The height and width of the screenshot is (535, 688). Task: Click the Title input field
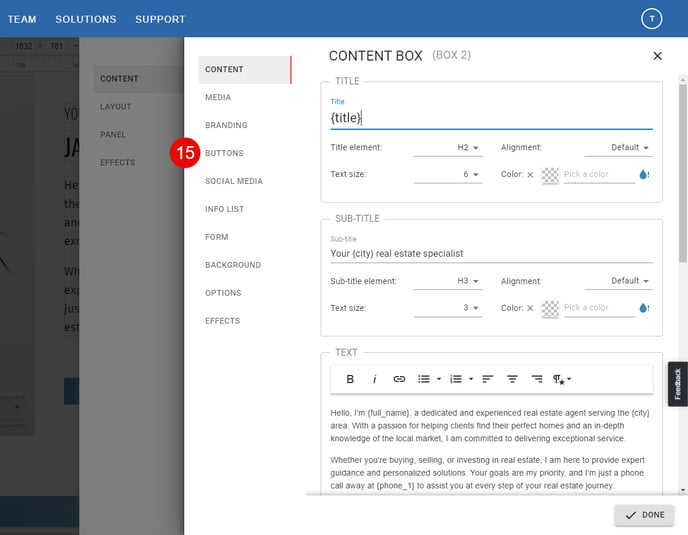[491, 118]
